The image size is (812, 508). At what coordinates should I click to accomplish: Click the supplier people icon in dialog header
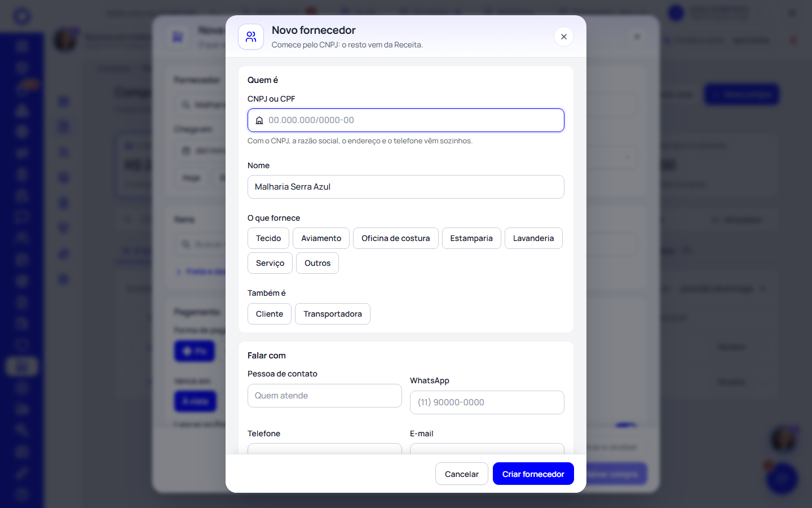pos(251,37)
